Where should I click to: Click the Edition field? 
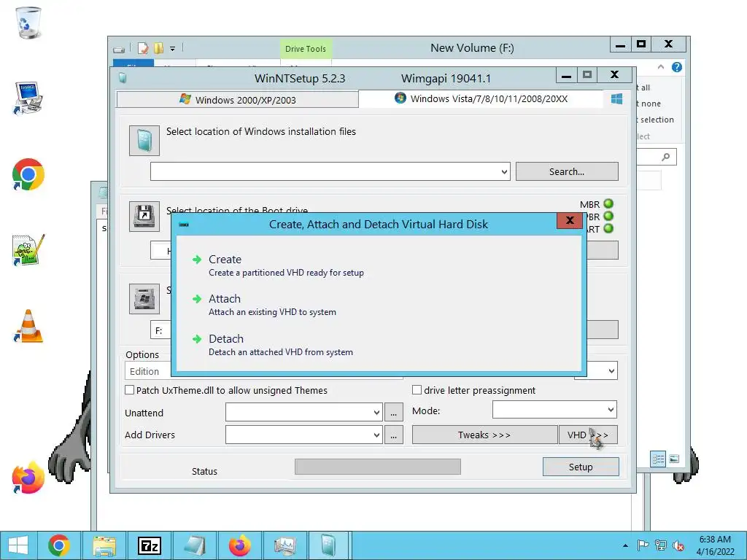click(x=147, y=371)
